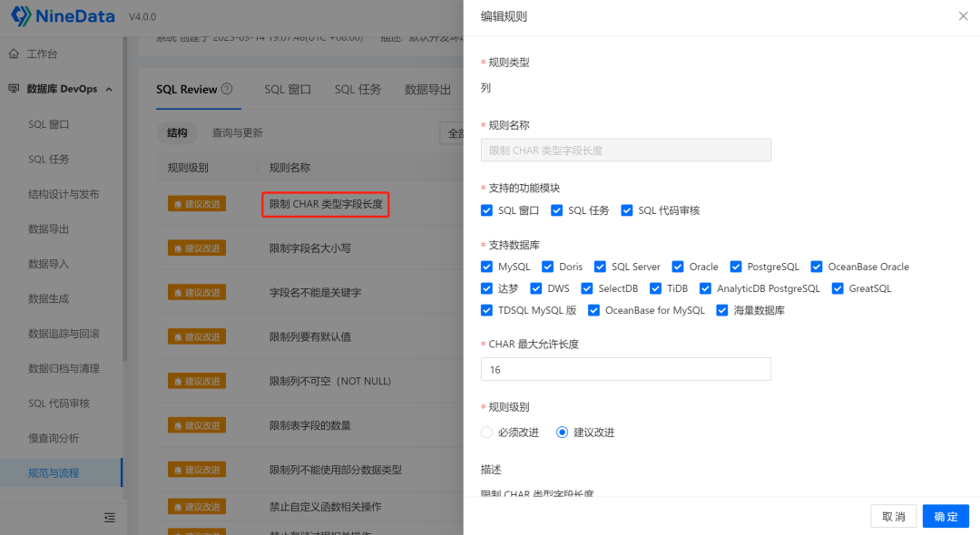Collapse the 数据库 DevOps menu chevron
Image resolution: width=980 pixels, height=535 pixels.
click(110, 89)
